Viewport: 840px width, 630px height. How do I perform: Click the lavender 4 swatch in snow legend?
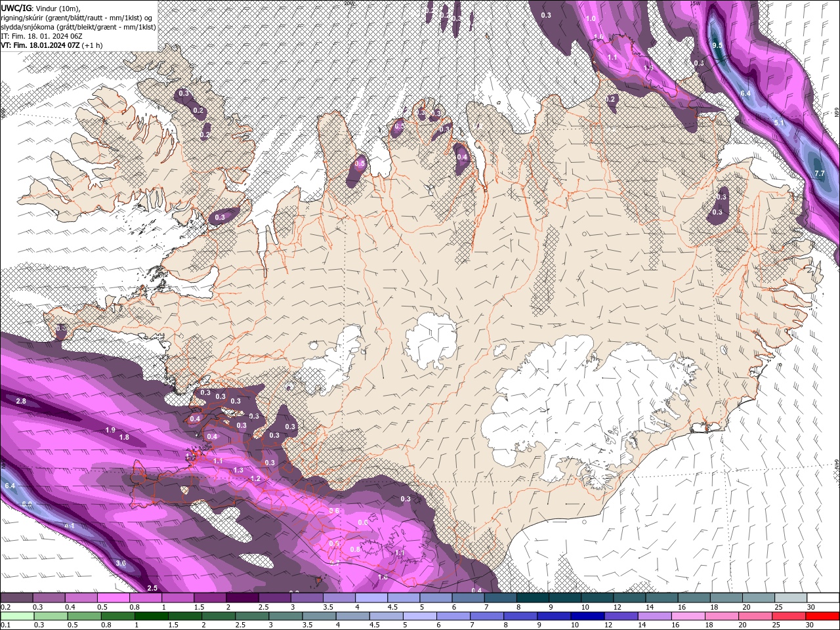(x=371, y=598)
